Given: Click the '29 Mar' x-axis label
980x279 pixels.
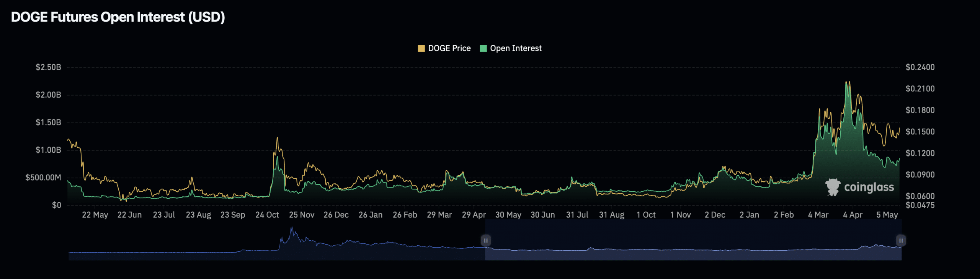Looking at the screenshot, I should 439,215.
